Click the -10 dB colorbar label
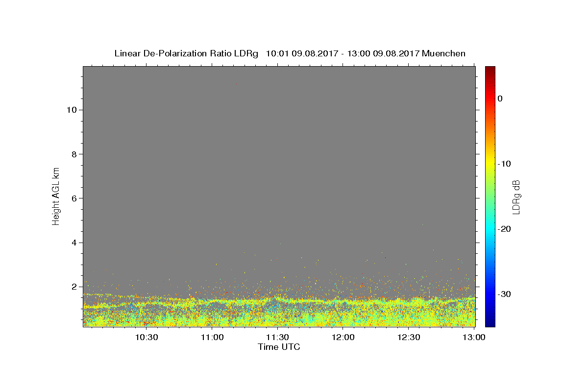588x392 pixels. 505,164
